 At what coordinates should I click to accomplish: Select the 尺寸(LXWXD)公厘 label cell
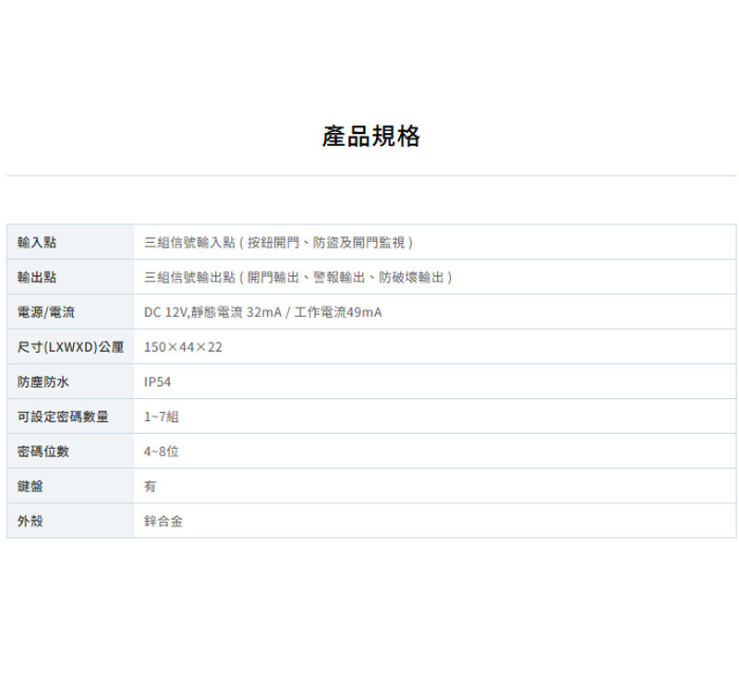click(70, 347)
